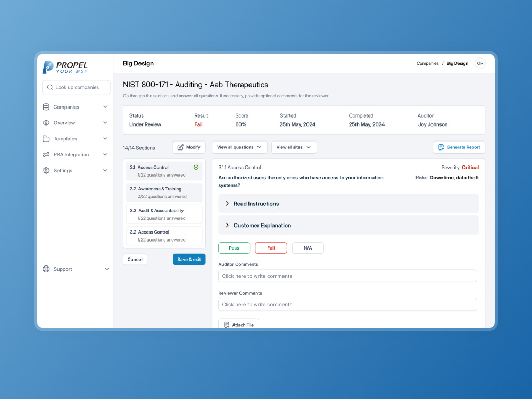
Task: Select section 3.2 Access Control
Action: coord(164,236)
